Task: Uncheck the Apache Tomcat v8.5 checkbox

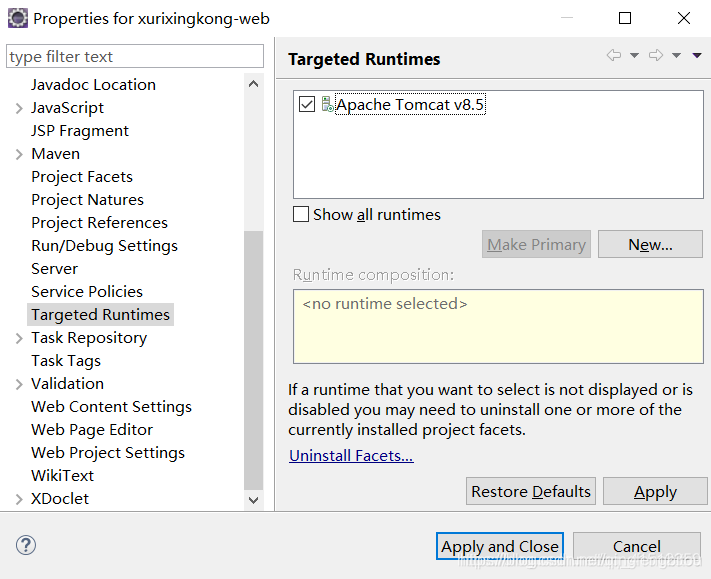Action: click(307, 104)
